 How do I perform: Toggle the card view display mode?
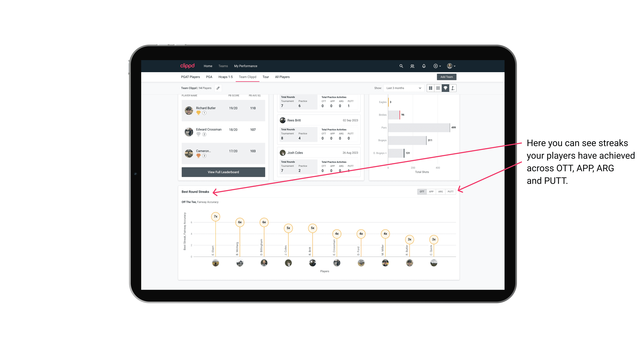[x=430, y=88]
